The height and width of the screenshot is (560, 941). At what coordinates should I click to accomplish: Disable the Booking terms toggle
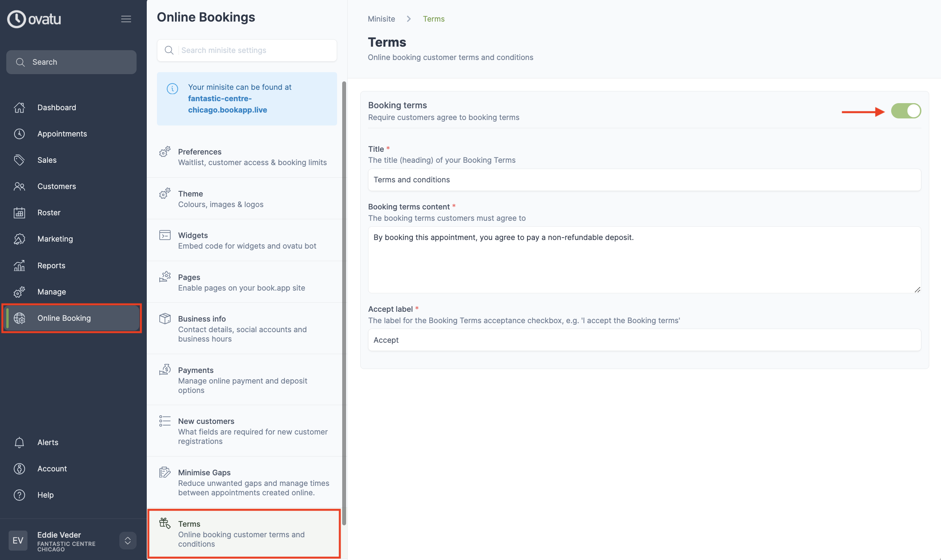coord(906,111)
